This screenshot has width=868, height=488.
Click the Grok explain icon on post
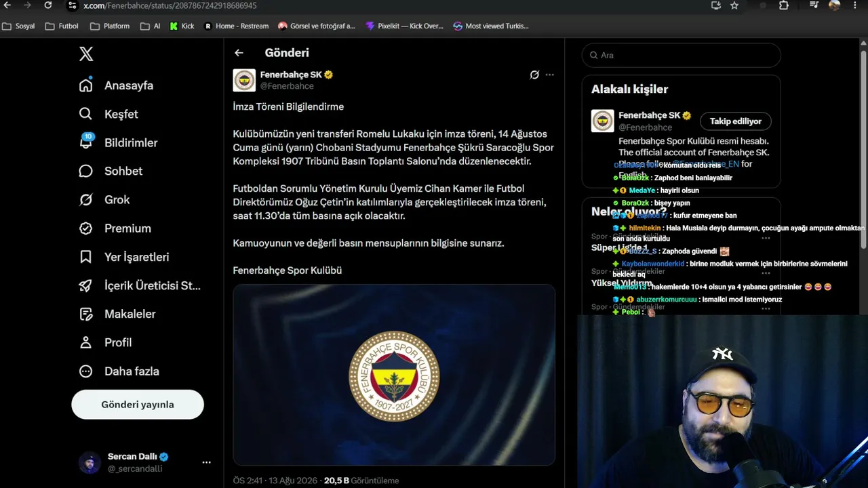pyautogui.click(x=534, y=75)
